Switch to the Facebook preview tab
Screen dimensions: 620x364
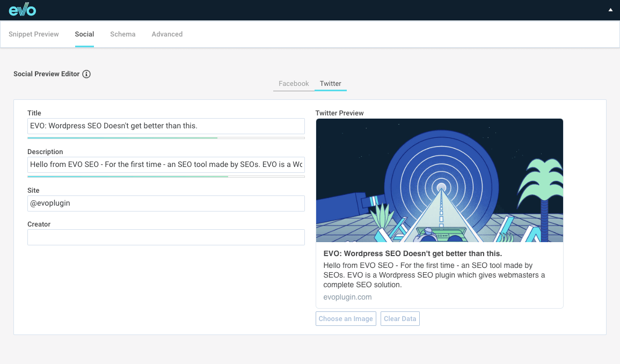tap(294, 83)
